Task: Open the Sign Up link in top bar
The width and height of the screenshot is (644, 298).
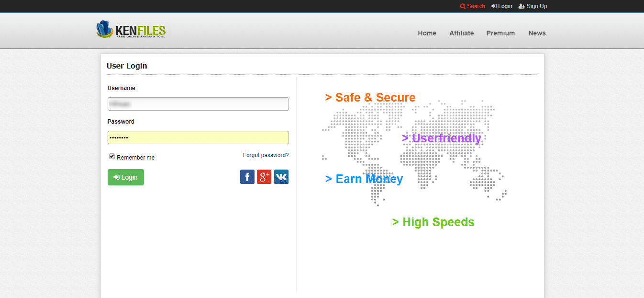Action: tap(533, 6)
